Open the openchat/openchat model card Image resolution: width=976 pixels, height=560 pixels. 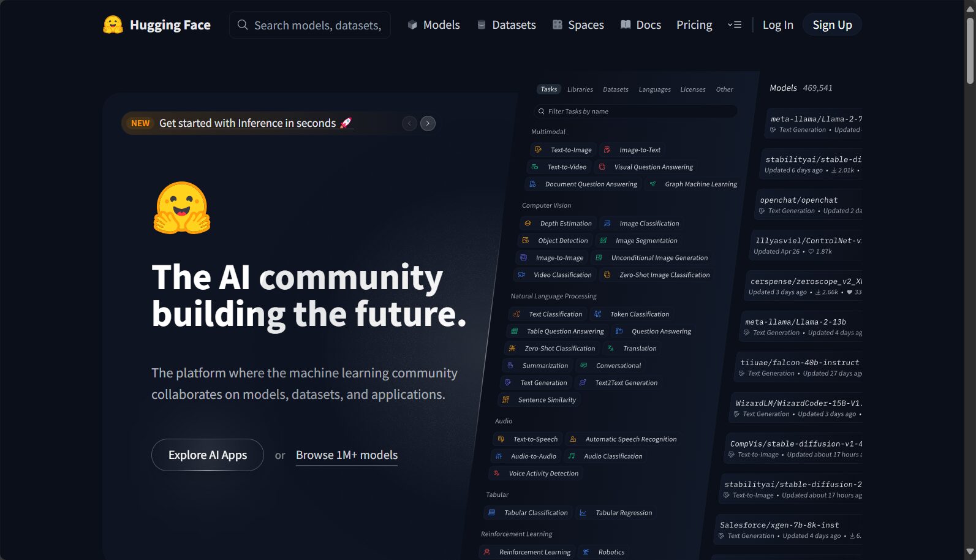click(x=809, y=205)
